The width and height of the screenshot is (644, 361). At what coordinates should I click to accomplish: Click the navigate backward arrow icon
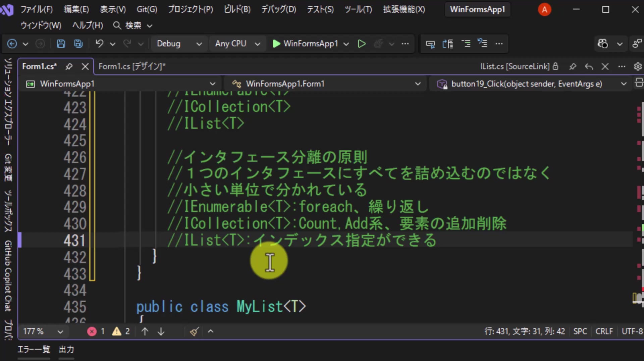pos(12,44)
